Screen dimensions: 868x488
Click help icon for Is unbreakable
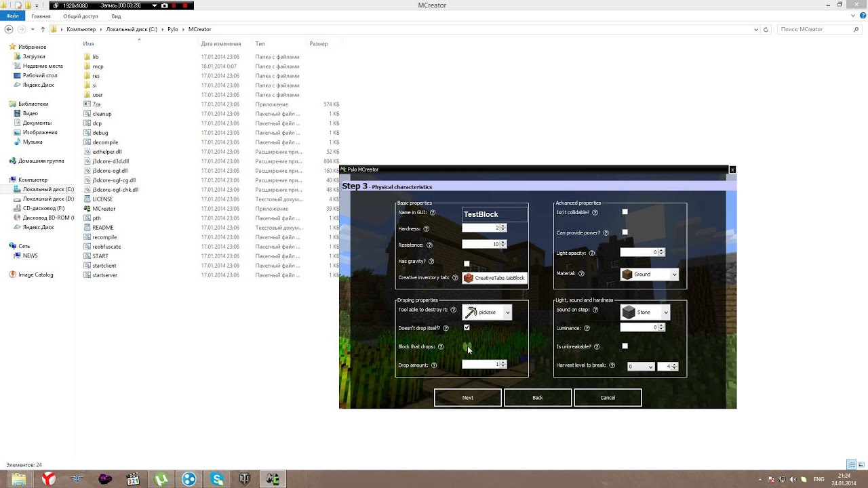(597, 347)
